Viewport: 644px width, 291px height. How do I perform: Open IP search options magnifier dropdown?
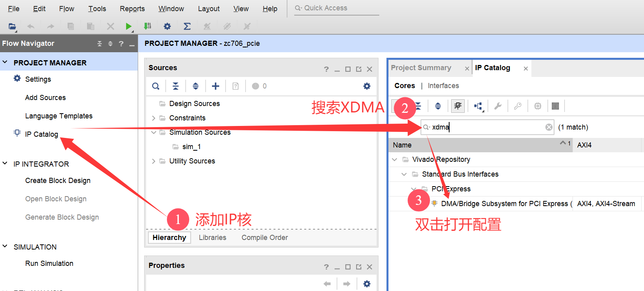pos(426,127)
